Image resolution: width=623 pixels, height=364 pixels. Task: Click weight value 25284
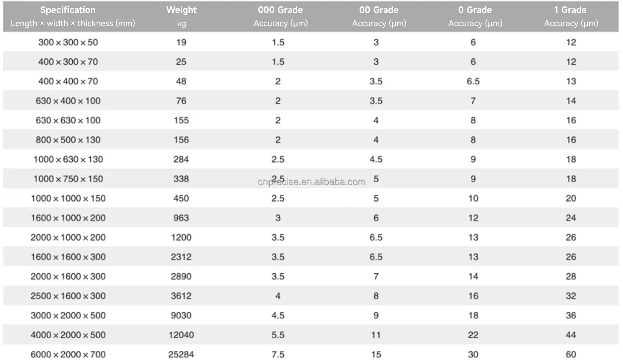tap(181, 355)
